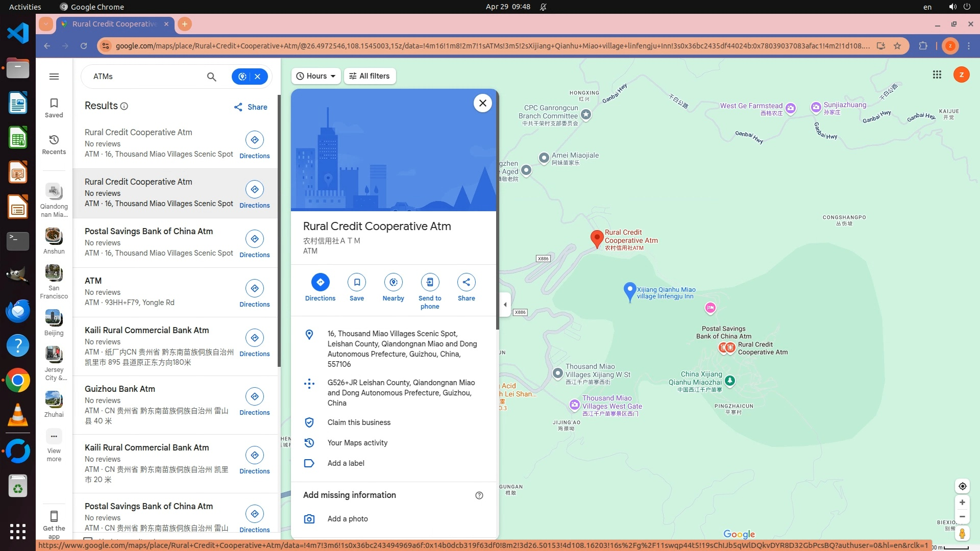Collapse the side panel with arrow handle

coord(505,305)
